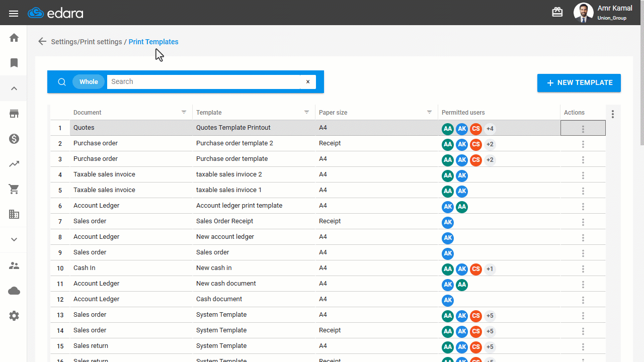Click the magnifier search icon
Image resolution: width=644 pixels, height=362 pixels.
(62, 82)
